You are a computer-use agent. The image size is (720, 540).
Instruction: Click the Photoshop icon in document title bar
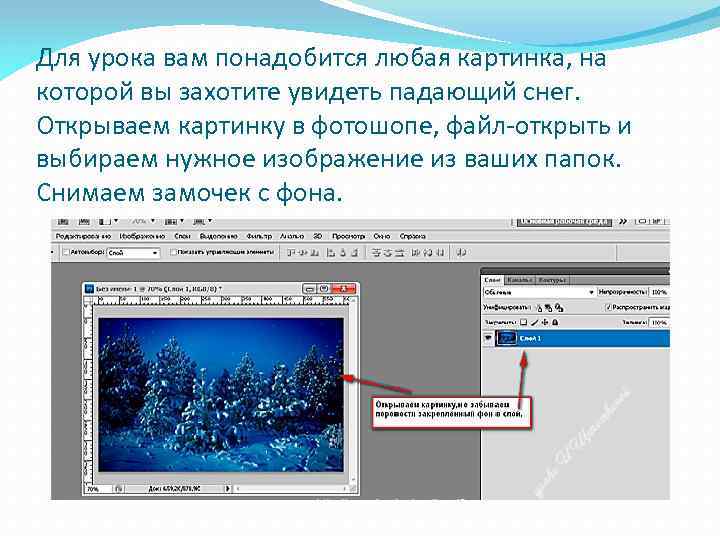point(90,289)
